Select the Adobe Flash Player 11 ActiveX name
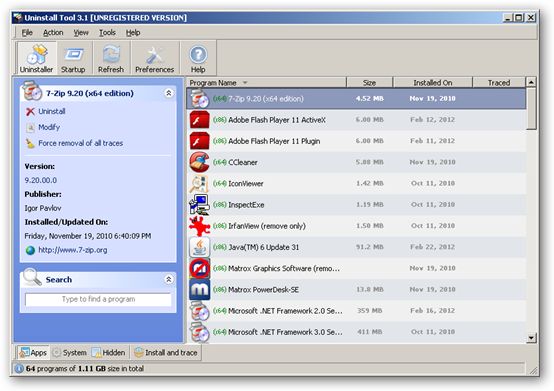 coord(277,120)
